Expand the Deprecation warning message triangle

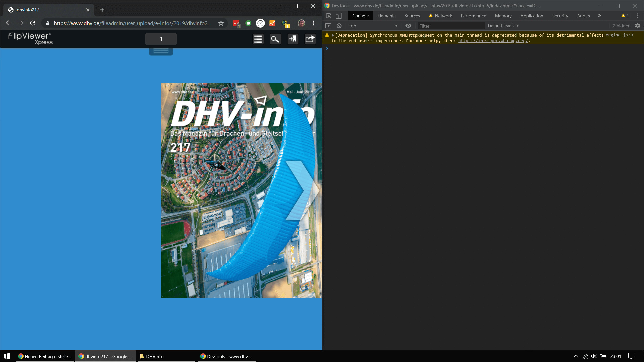333,35
